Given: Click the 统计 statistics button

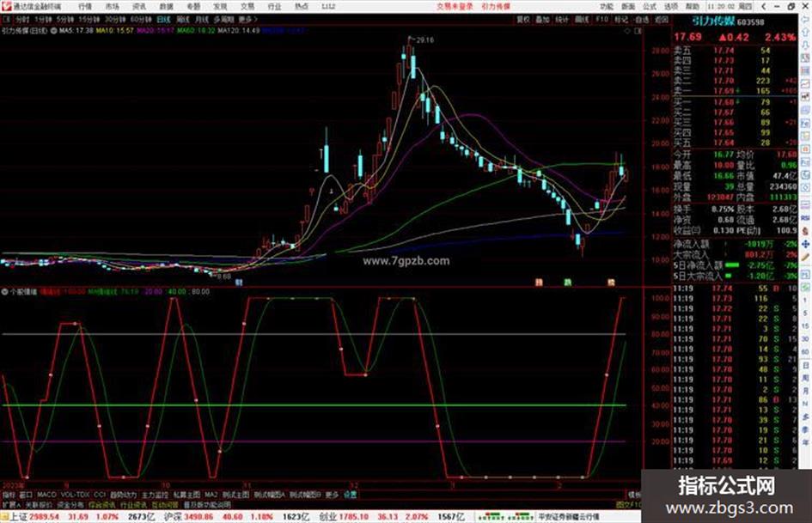Looking at the screenshot, I should 562,19.
